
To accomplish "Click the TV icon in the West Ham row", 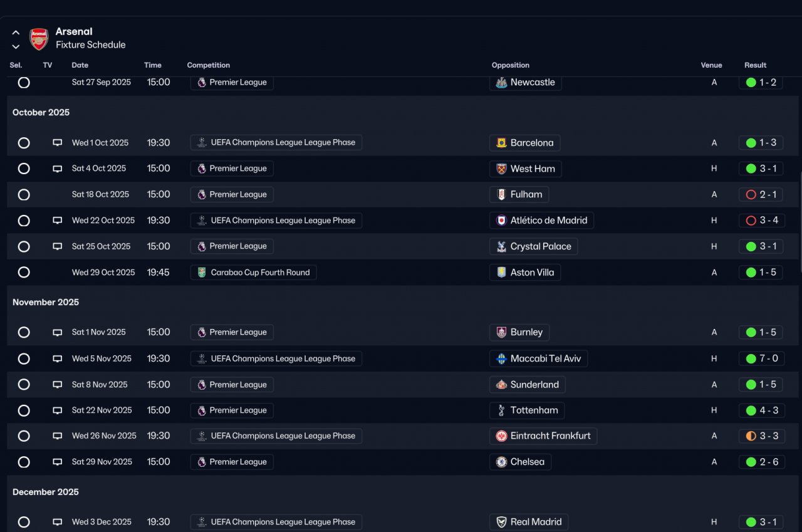I will (x=58, y=169).
